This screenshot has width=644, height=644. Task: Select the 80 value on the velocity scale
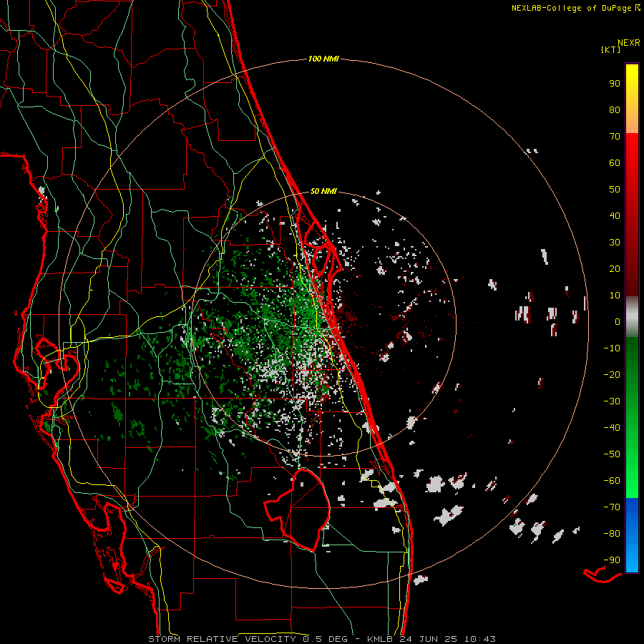click(x=615, y=109)
